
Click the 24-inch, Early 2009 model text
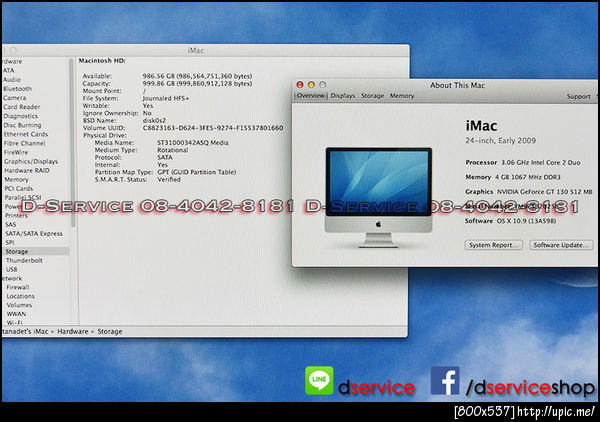(x=501, y=141)
